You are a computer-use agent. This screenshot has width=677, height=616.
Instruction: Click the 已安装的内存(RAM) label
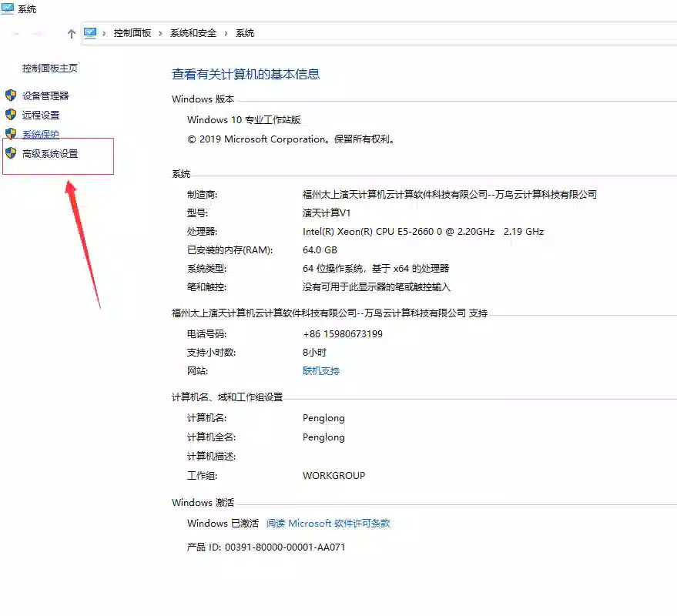point(230,250)
